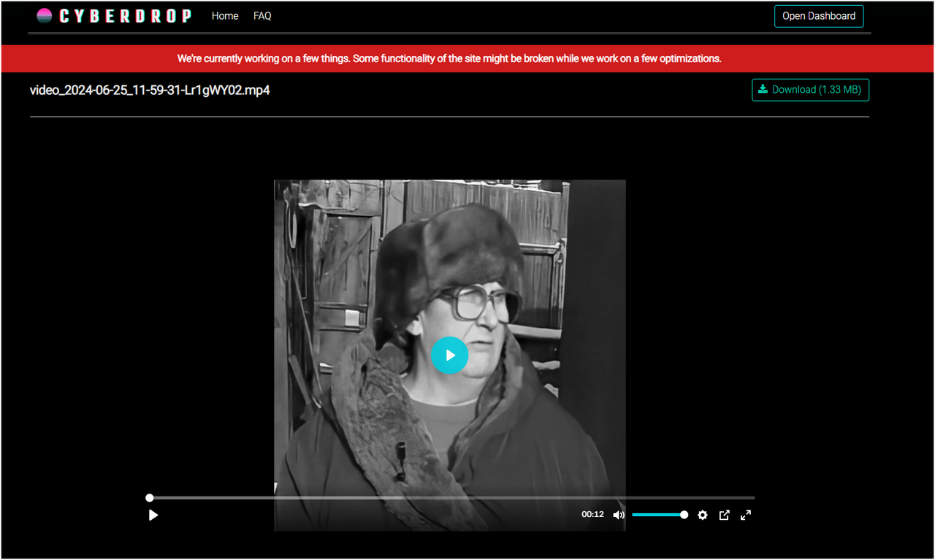Adjust the volume slider
This screenshot has height=560, width=935.
click(659, 515)
